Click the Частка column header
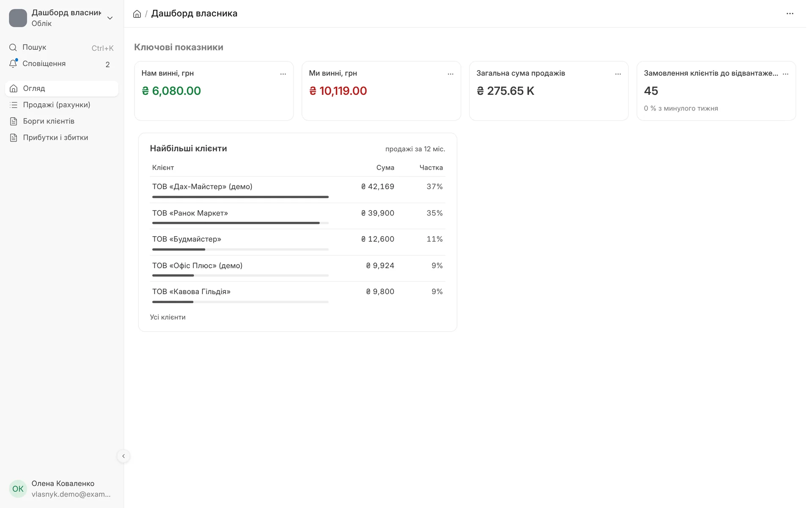The image size is (812, 508). tap(431, 168)
